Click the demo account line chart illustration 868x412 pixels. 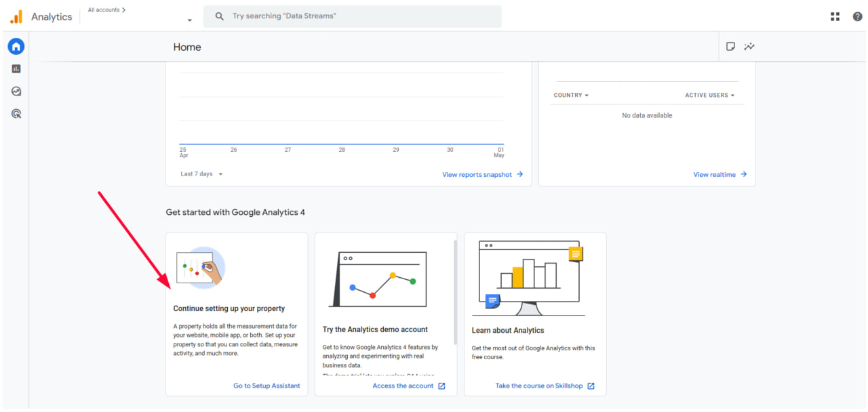click(378, 279)
